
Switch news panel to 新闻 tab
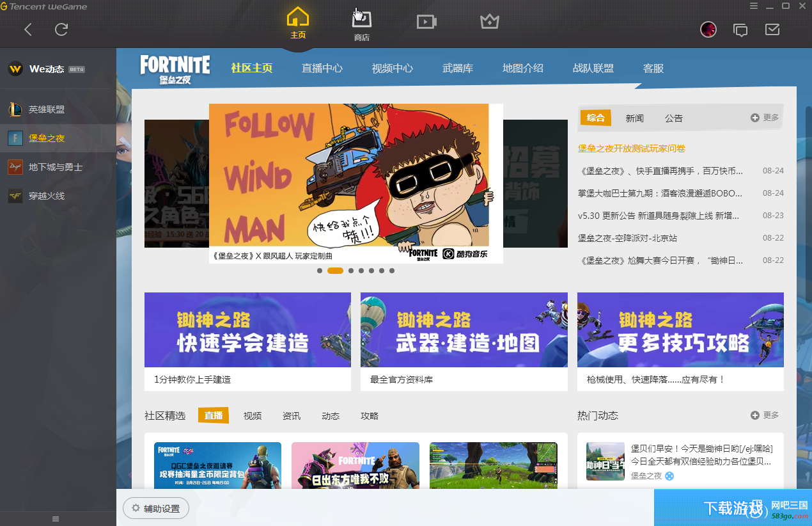tap(635, 118)
